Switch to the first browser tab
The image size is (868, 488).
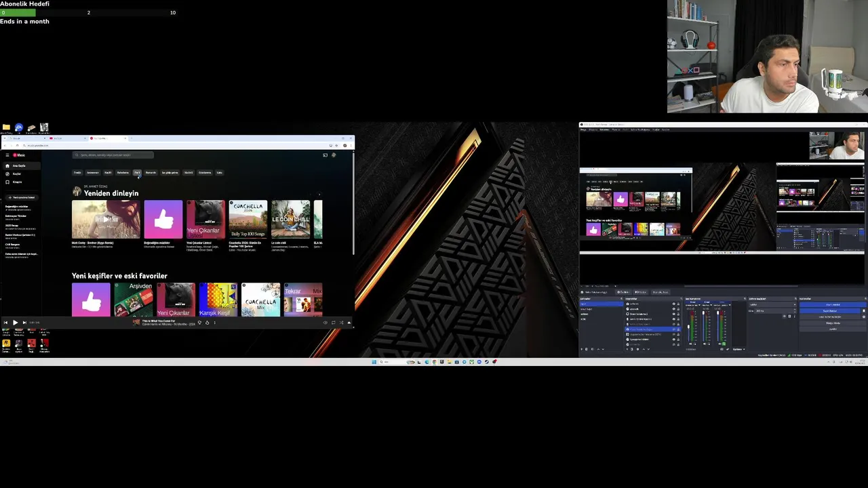(x=26, y=138)
